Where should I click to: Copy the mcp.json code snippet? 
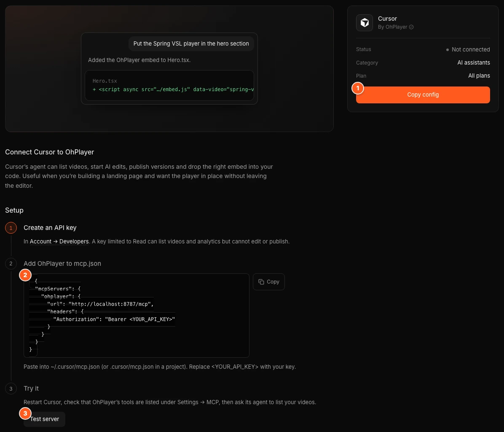coord(268,282)
